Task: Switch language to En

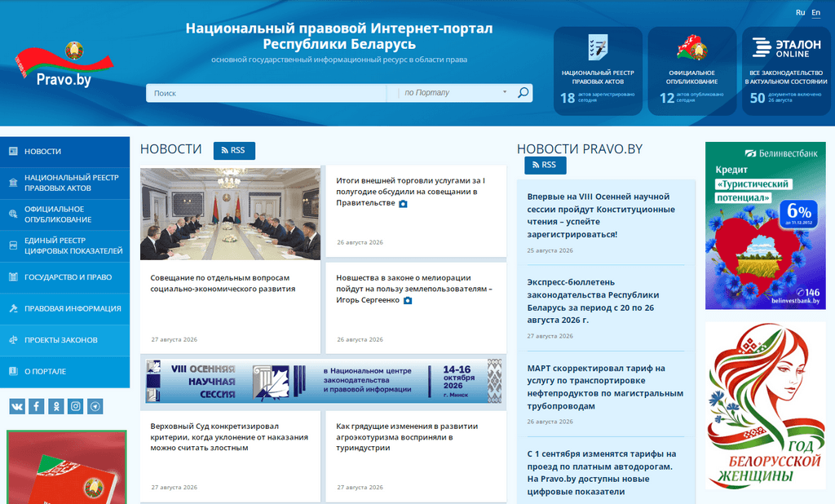Action: click(x=815, y=12)
